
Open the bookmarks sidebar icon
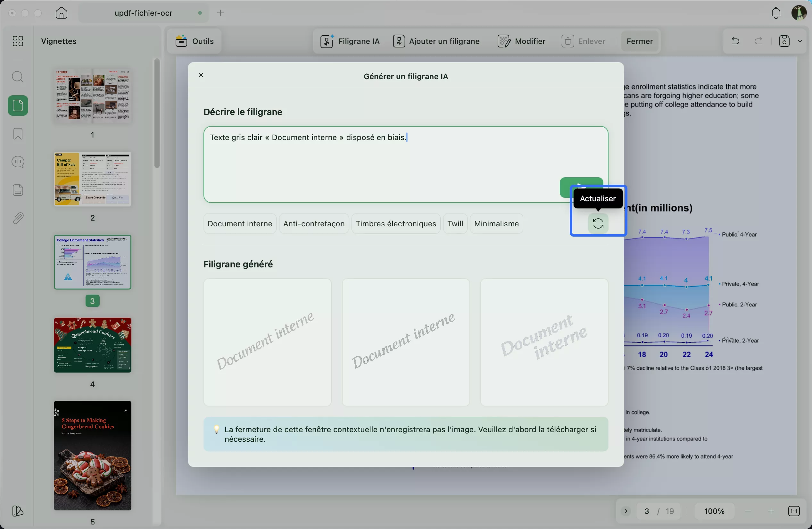coord(18,133)
